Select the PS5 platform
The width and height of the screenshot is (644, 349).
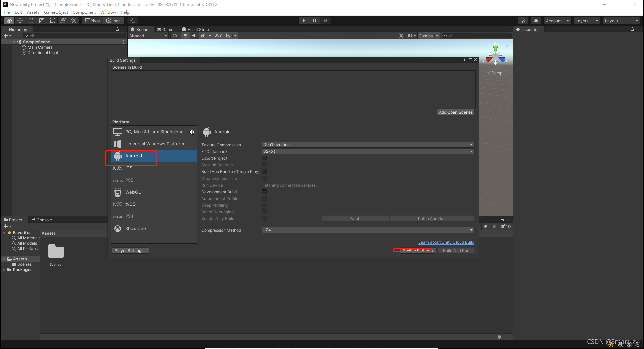[x=154, y=180]
